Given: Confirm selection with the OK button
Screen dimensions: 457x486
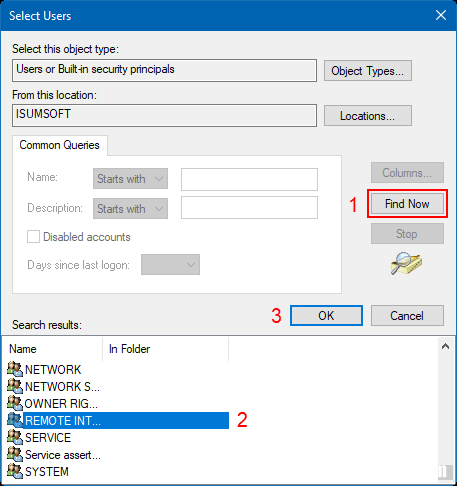Looking at the screenshot, I should tap(326, 315).
